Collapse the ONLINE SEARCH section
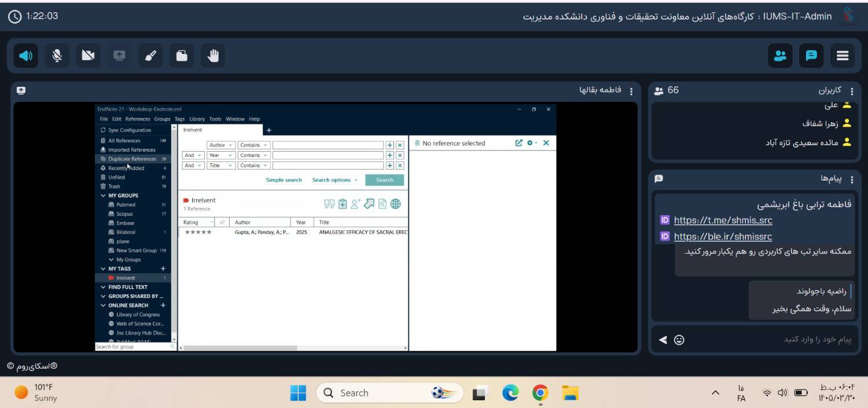 tap(104, 305)
